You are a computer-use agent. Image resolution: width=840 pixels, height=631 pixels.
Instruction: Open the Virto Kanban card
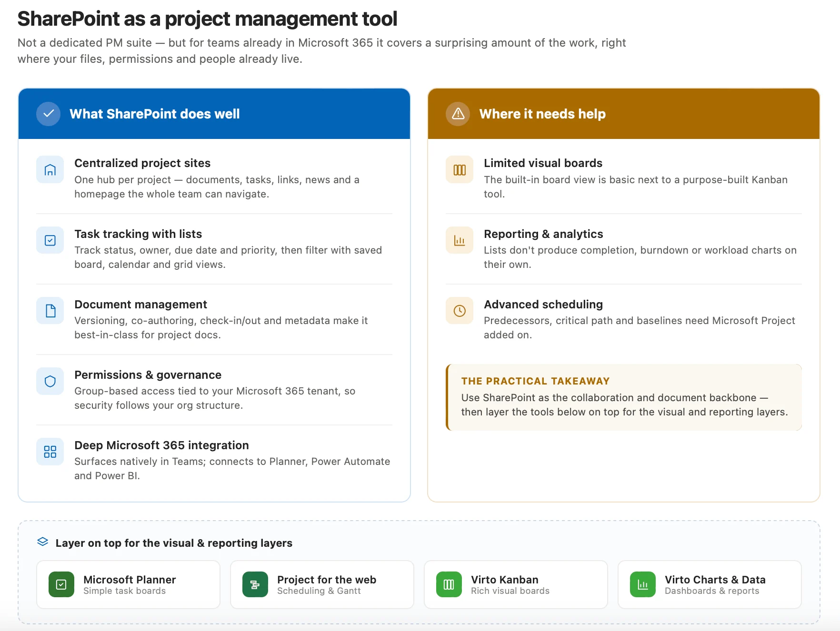(516, 584)
